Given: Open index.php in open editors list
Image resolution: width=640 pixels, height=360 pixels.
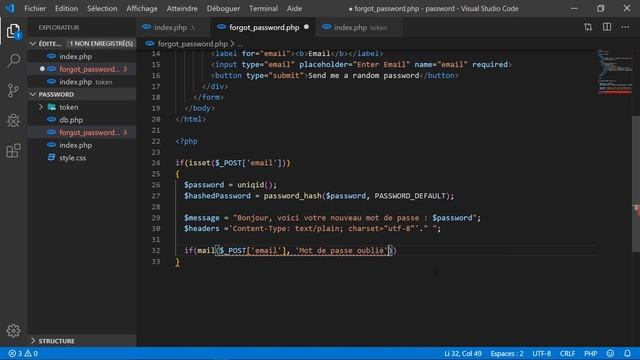Looking at the screenshot, I should point(82,56).
